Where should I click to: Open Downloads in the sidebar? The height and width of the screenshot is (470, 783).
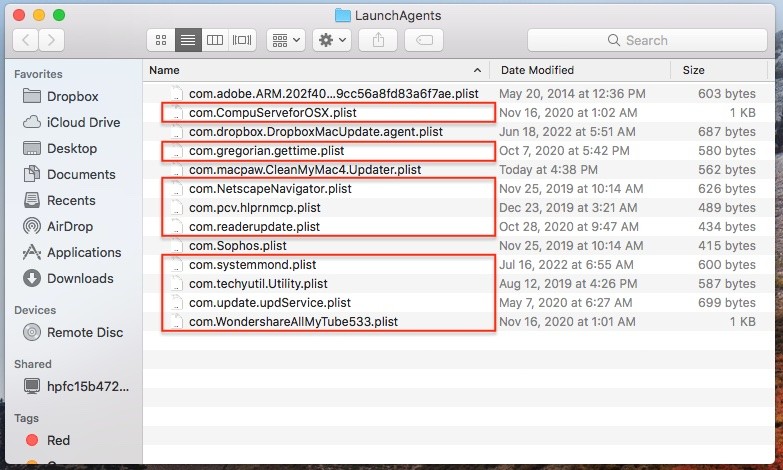click(x=68, y=278)
